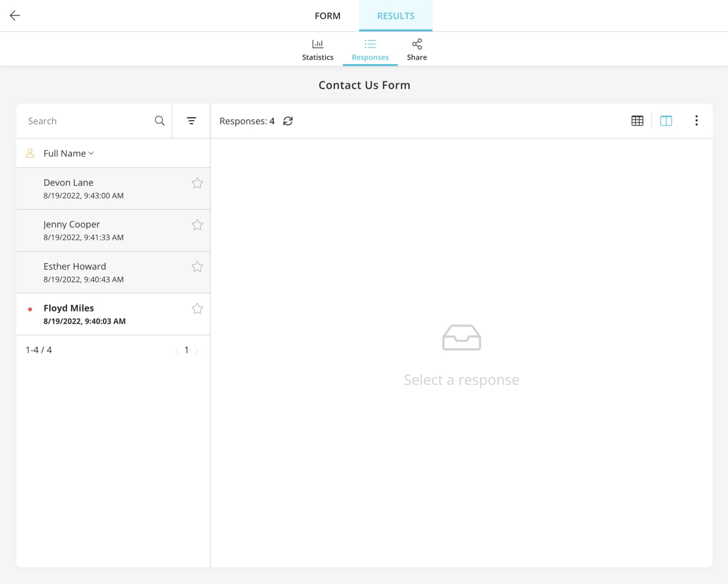Viewport: 728px width, 584px height.
Task: Star Devon Lane's response
Action: [197, 183]
